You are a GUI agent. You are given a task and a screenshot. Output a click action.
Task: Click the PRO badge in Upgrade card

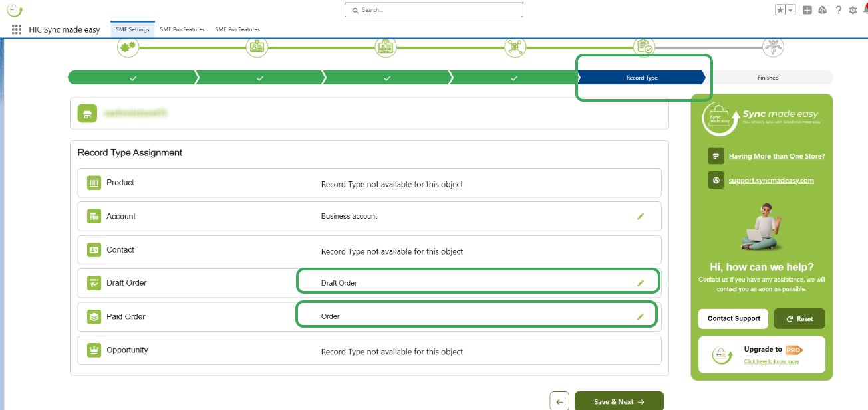tap(794, 350)
